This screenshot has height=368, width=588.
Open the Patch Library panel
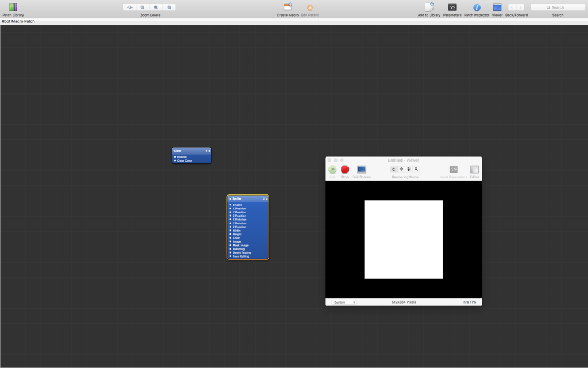tap(13, 7)
